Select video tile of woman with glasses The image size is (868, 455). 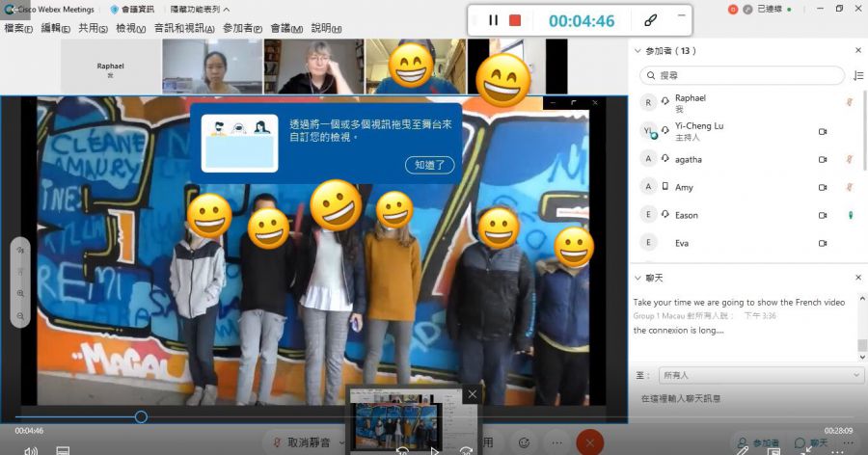coord(313,67)
